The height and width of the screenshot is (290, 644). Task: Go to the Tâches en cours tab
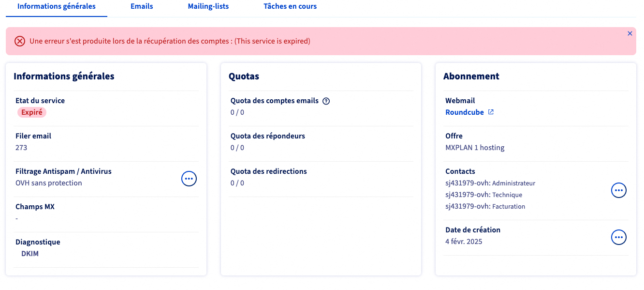point(290,7)
